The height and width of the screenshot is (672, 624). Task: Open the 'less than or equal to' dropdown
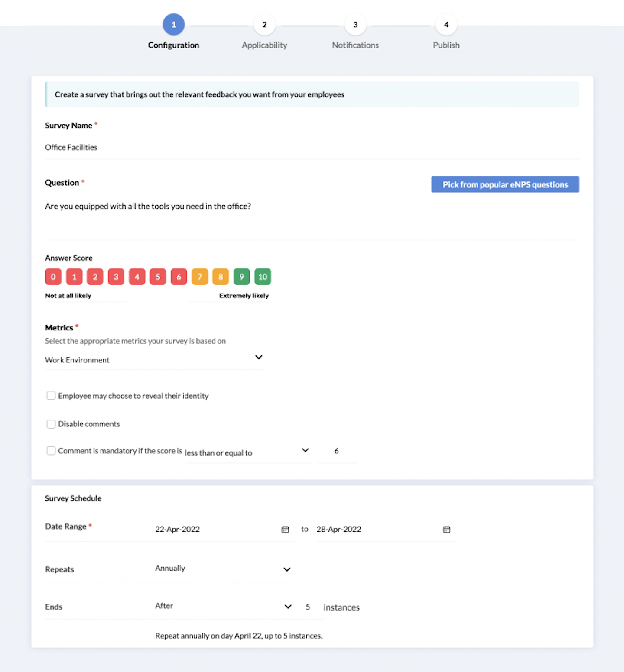tap(248, 452)
